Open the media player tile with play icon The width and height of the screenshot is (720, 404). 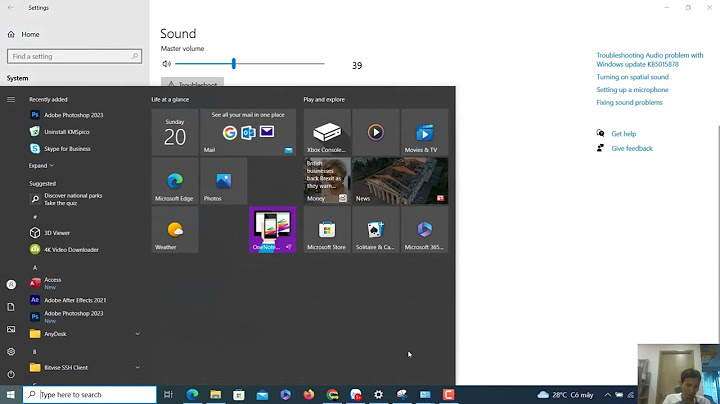pos(376,132)
